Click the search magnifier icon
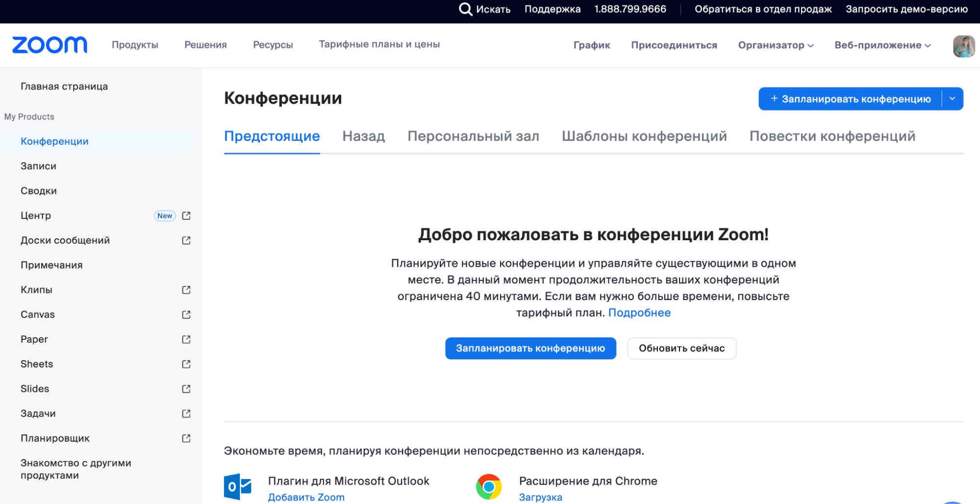The width and height of the screenshot is (980, 504). [x=465, y=9]
